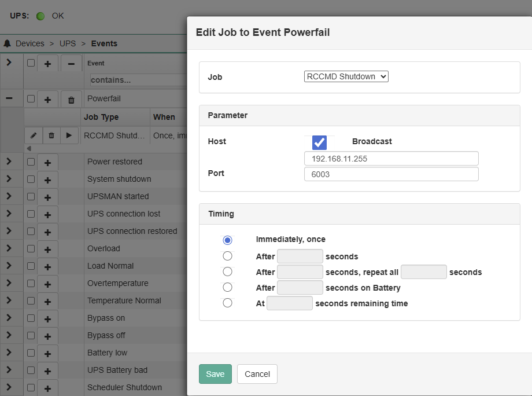Screen dimensions: 532x396
Task: Expand the System shutdown event row
Action: coord(9,179)
